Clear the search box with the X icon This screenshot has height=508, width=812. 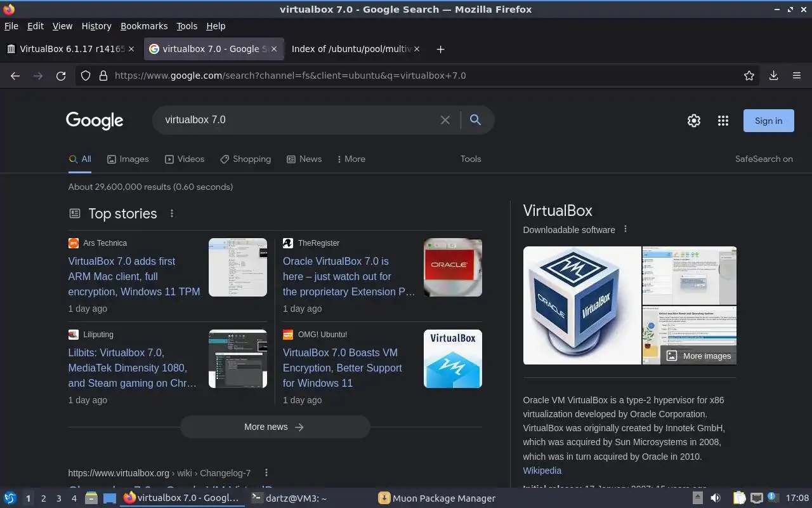(x=445, y=120)
